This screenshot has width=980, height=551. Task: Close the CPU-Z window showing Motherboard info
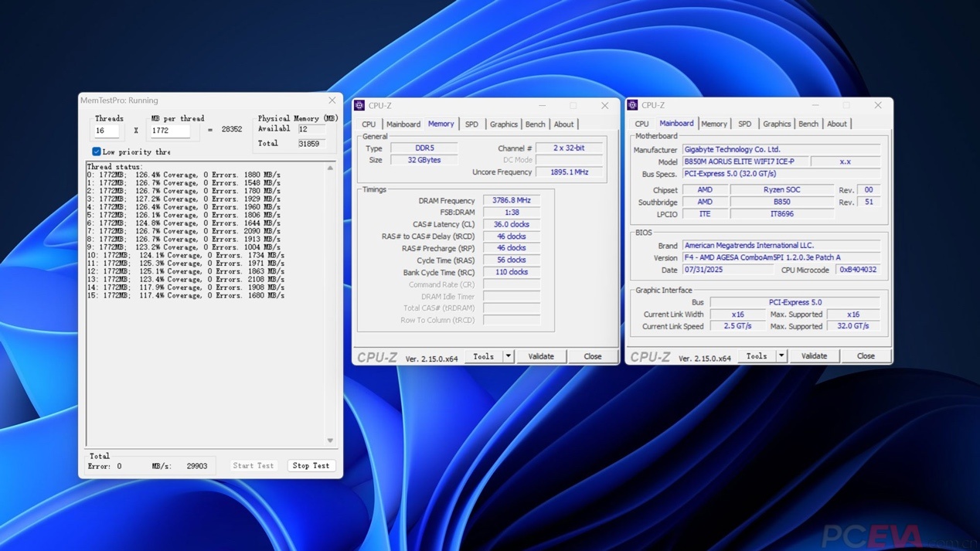click(x=877, y=105)
